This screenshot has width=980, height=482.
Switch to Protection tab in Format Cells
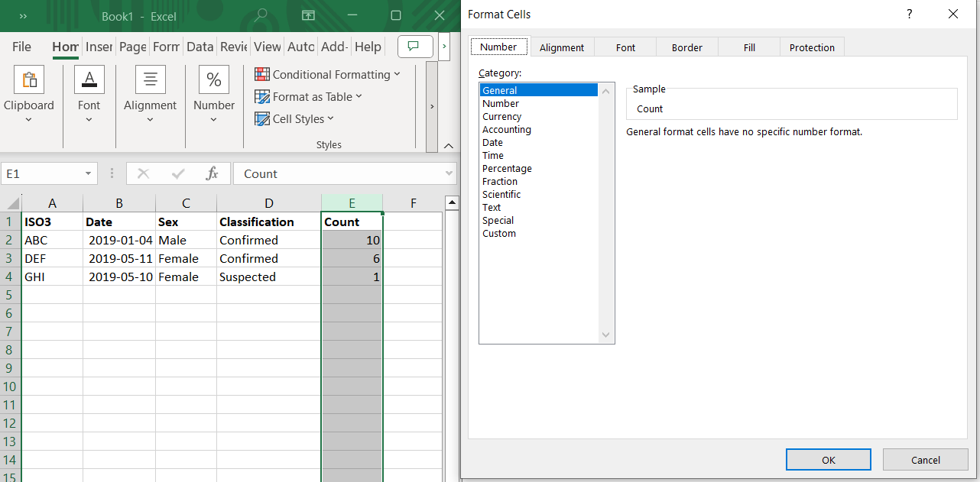[812, 47]
